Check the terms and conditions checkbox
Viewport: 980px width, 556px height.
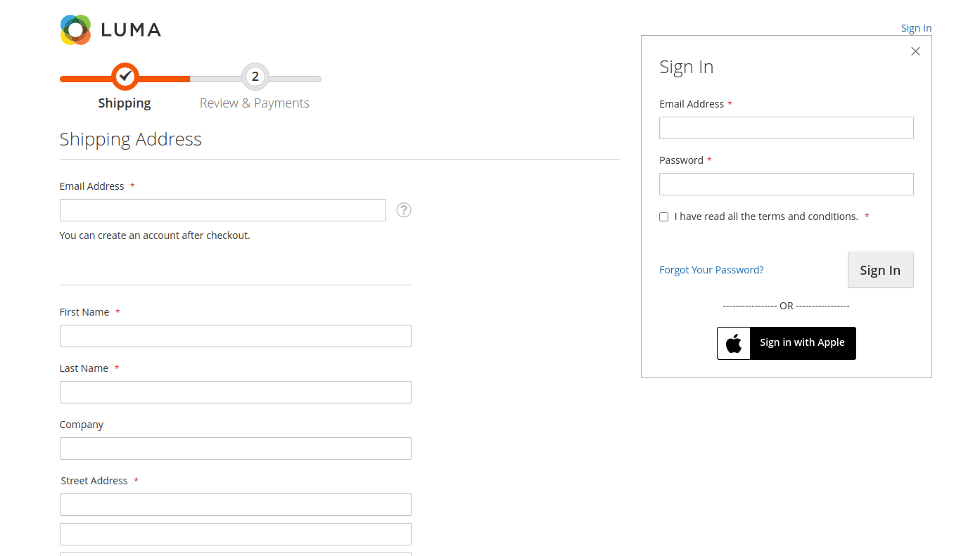pyautogui.click(x=663, y=216)
